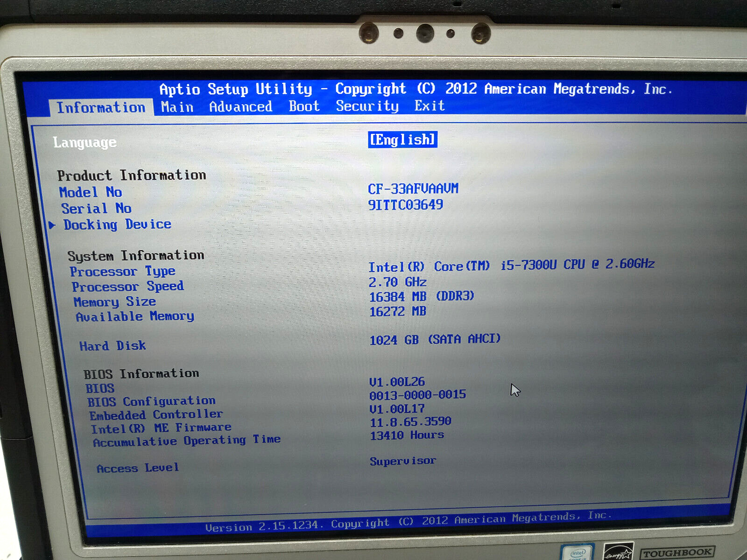Open the Information tab
Viewport: 747px width, 560px height.
point(101,107)
